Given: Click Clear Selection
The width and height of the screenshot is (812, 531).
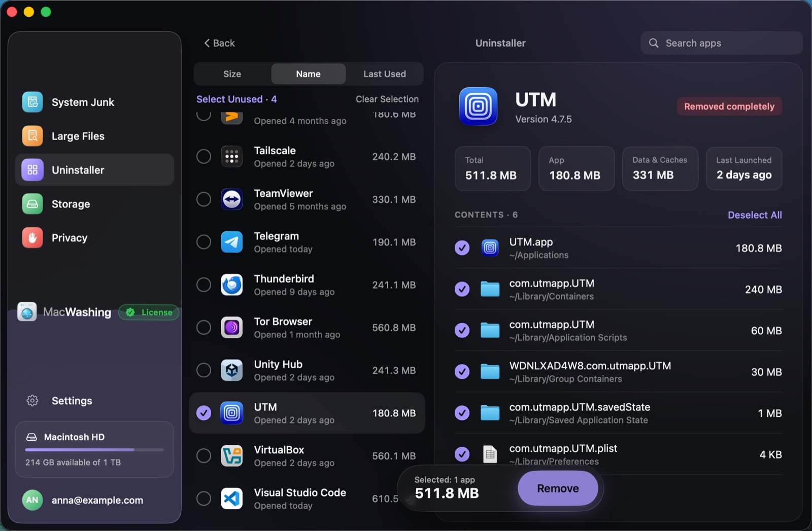Looking at the screenshot, I should tap(387, 99).
